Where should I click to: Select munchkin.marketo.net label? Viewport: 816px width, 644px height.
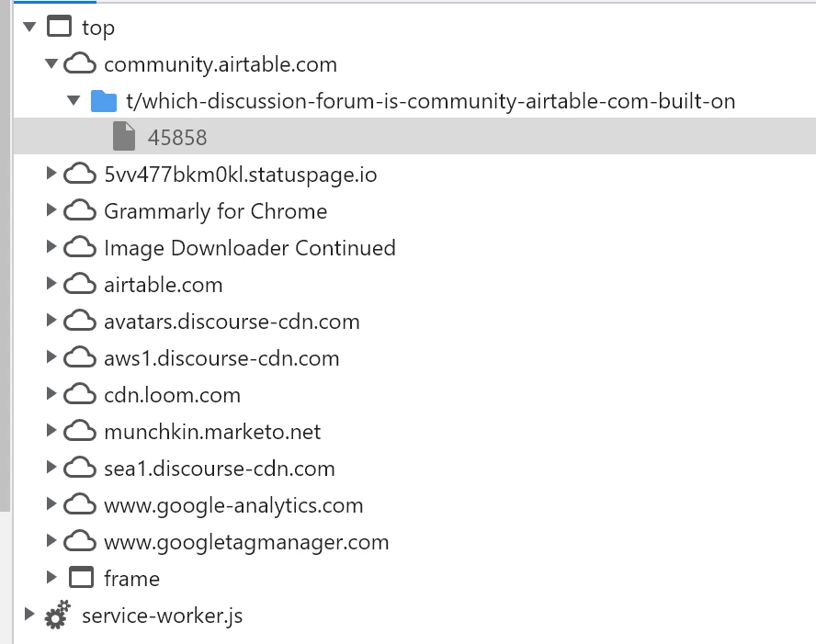coord(212,432)
